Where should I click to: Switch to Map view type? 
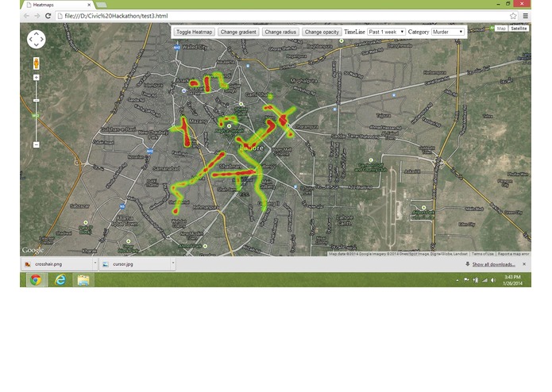point(501,29)
